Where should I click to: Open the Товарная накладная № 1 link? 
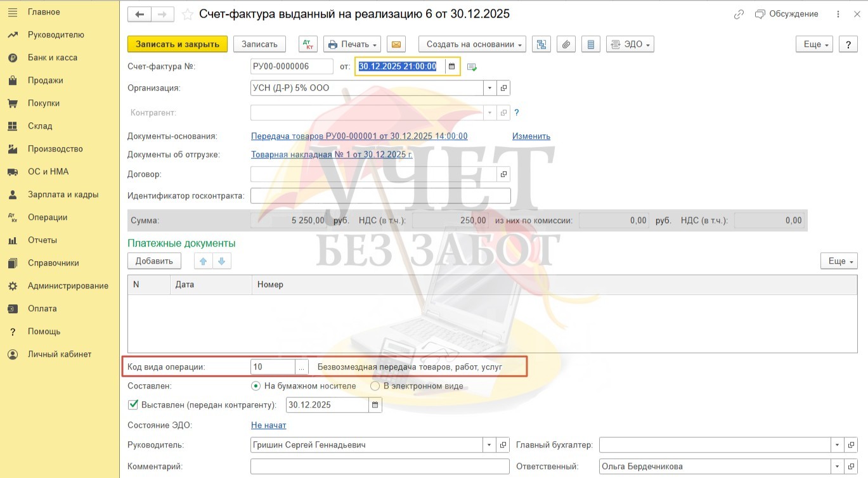point(332,155)
